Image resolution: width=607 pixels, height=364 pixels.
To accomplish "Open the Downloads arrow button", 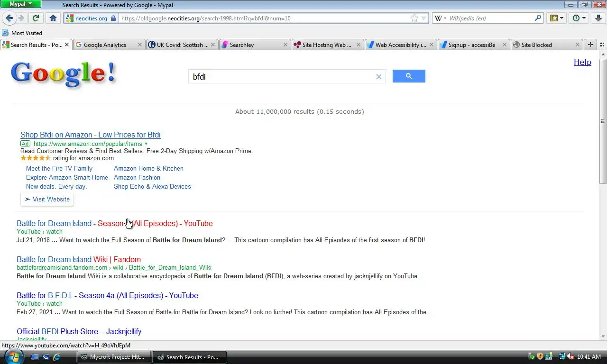I will [x=598, y=18].
